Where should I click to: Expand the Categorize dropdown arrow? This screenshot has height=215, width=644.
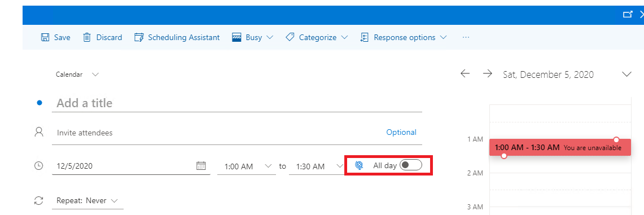click(344, 37)
